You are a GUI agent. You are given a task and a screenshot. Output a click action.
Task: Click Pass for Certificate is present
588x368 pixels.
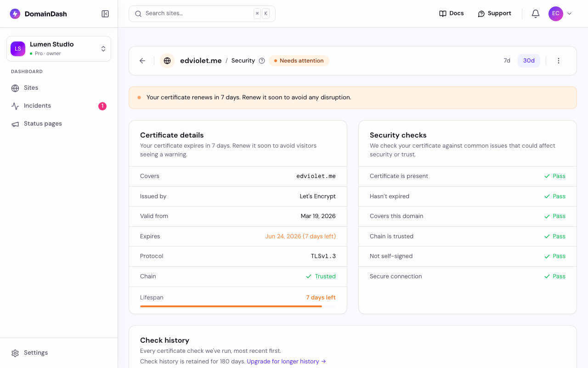tap(555, 176)
